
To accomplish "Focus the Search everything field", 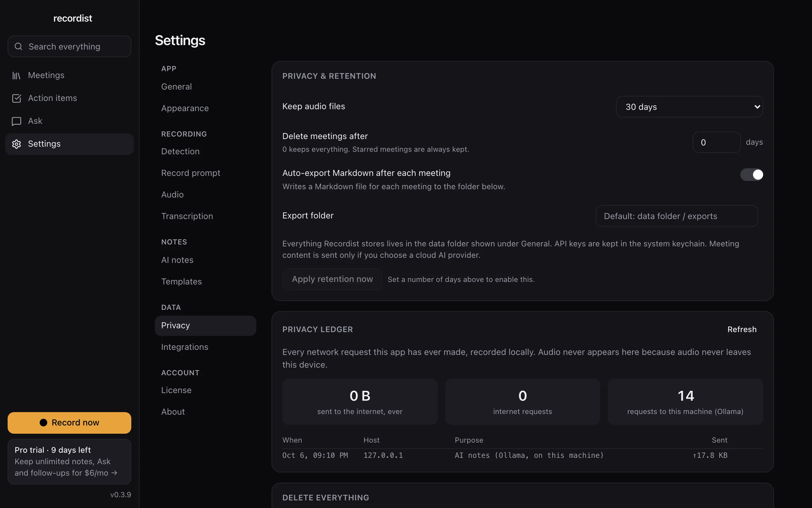I will 69,46.
